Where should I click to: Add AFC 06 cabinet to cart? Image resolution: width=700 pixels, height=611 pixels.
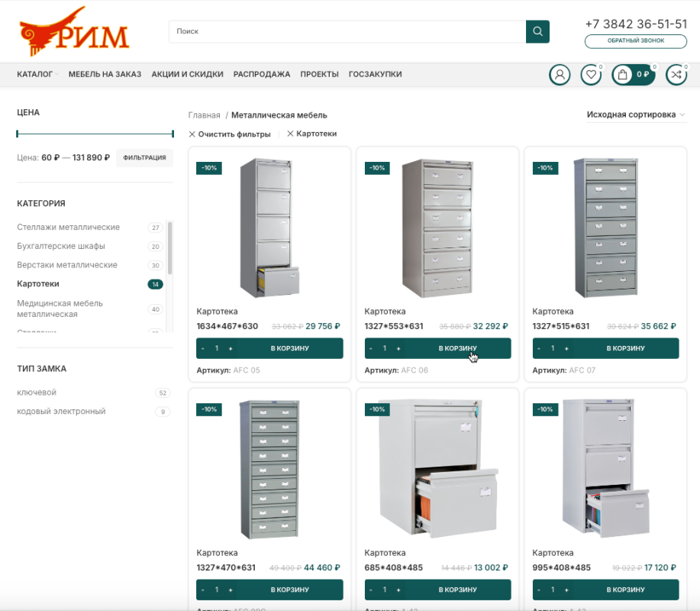coord(457,348)
